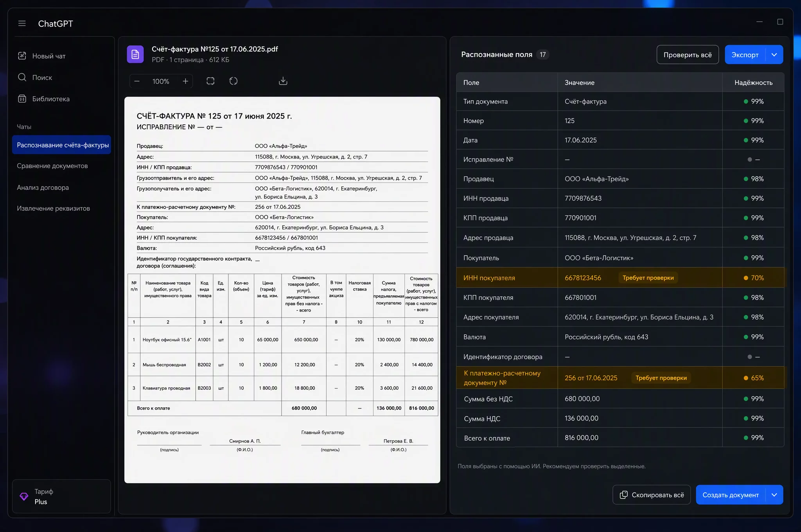Select the Всего к оплате value 816 000,00
This screenshot has height=532, width=801.
coord(582,438)
